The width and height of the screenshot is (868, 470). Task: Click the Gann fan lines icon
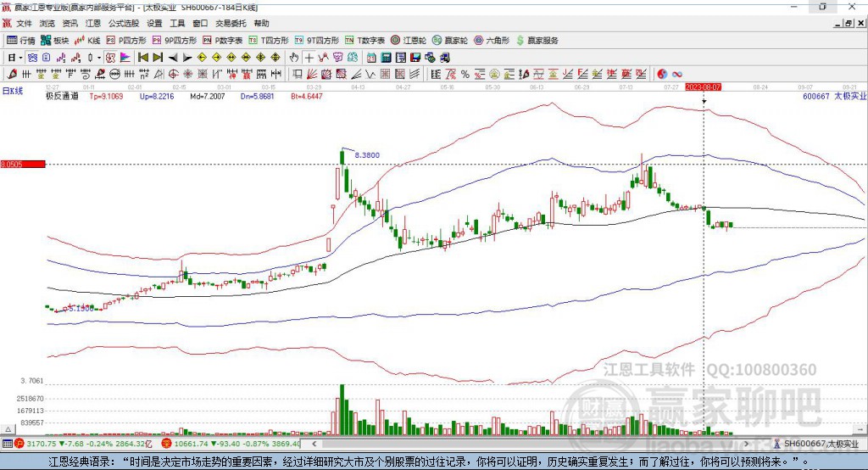[313, 74]
